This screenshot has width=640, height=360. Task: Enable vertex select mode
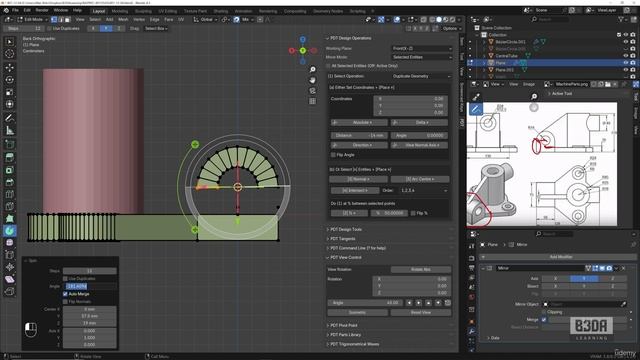53,20
